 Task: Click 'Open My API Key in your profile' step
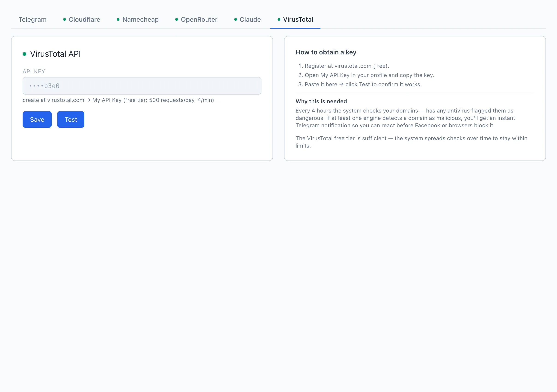[369, 75]
